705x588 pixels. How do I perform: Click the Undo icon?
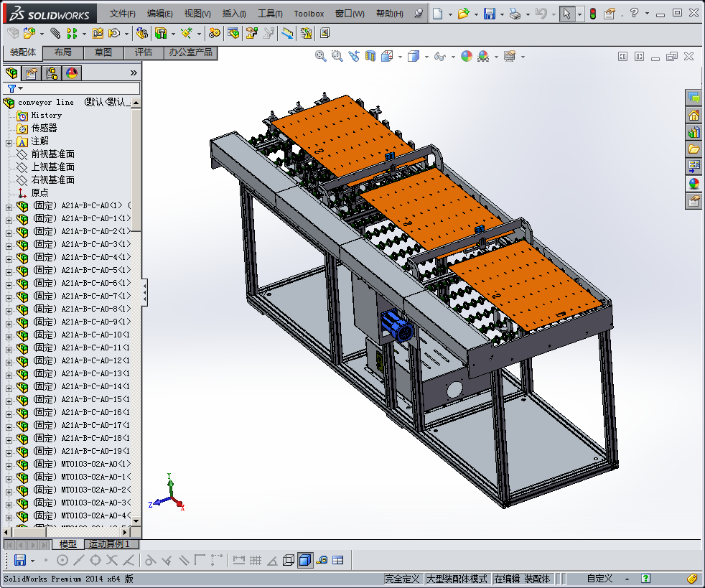pos(541,14)
